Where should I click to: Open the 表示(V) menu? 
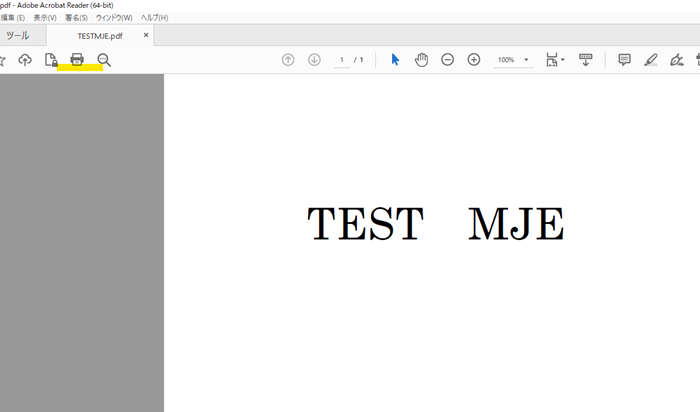point(45,18)
